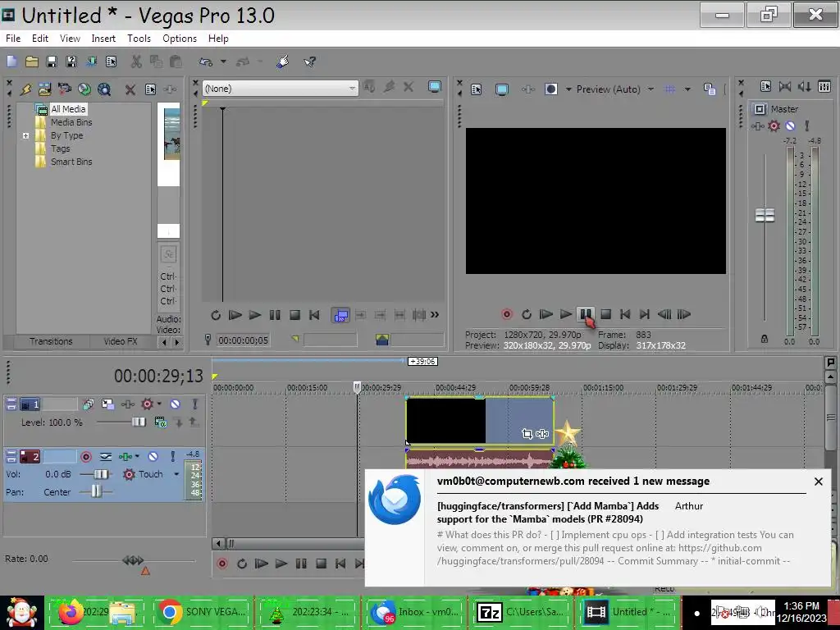
Task: Open the Options menu
Action: point(180,39)
